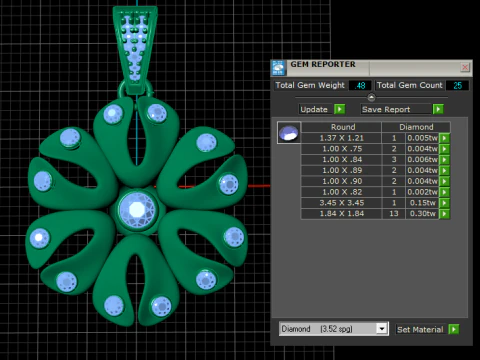Select the 1.00 X .84 size cell
Image resolution: width=480 pixels, height=360 pixels.
pos(341,160)
